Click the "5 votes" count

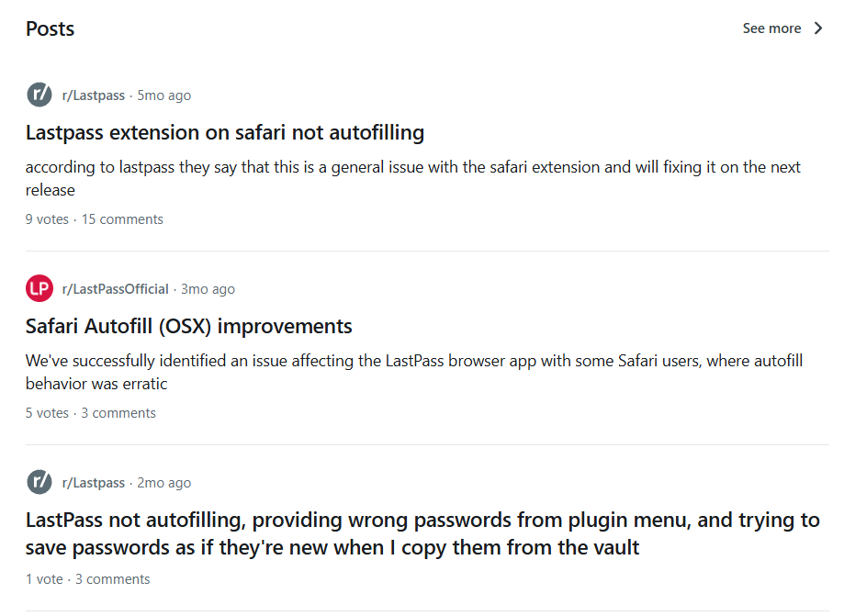(47, 413)
